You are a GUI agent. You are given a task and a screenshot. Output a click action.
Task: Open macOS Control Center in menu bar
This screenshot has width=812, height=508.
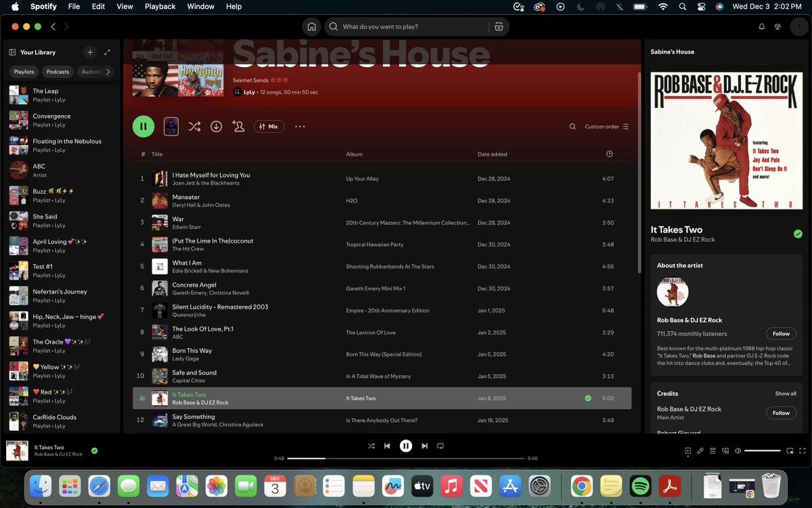tap(700, 7)
